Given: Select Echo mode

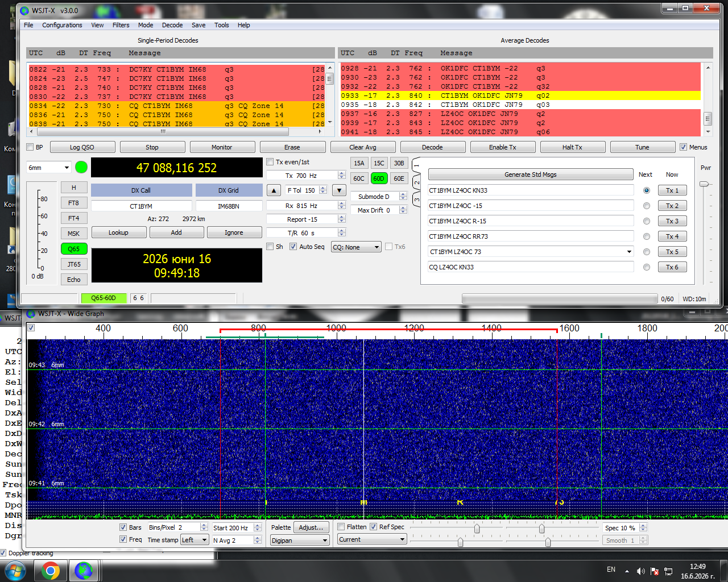Looking at the screenshot, I should coord(74,280).
